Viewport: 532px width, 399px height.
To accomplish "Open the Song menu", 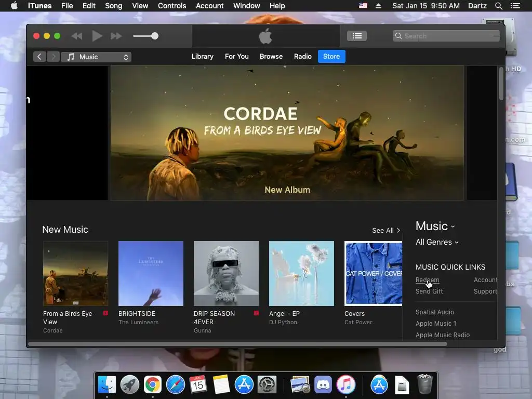I will coord(113,6).
